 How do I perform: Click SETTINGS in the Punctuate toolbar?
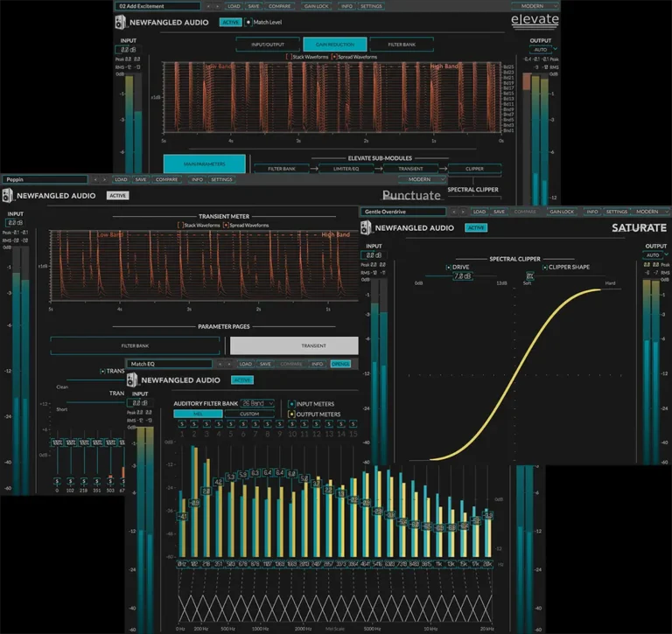point(221,179)
